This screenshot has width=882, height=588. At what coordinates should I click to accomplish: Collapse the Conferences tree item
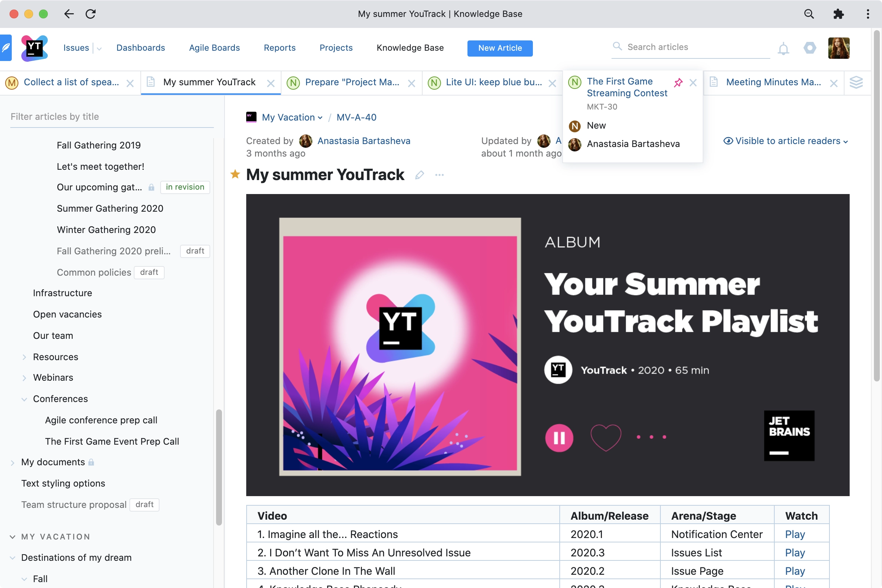[x=24, y=399]
